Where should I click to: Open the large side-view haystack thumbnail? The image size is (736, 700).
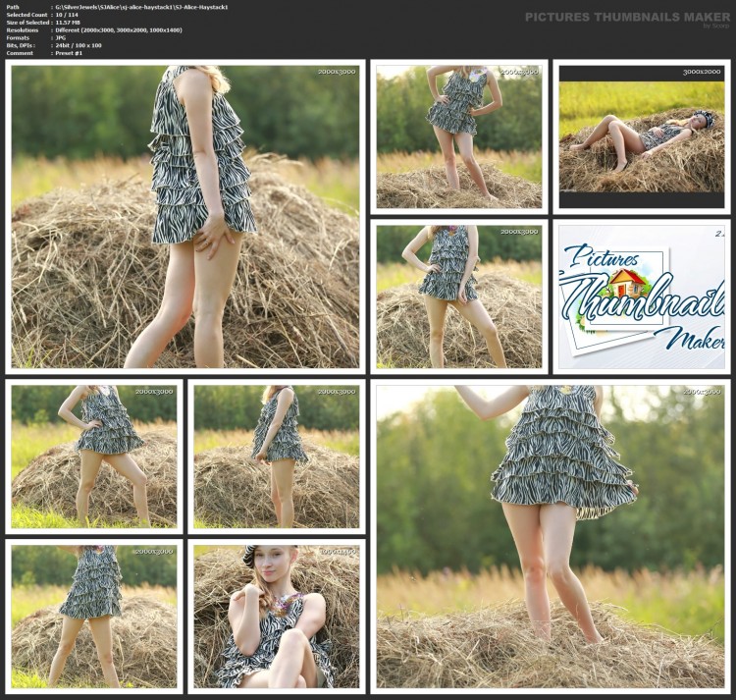185,216
